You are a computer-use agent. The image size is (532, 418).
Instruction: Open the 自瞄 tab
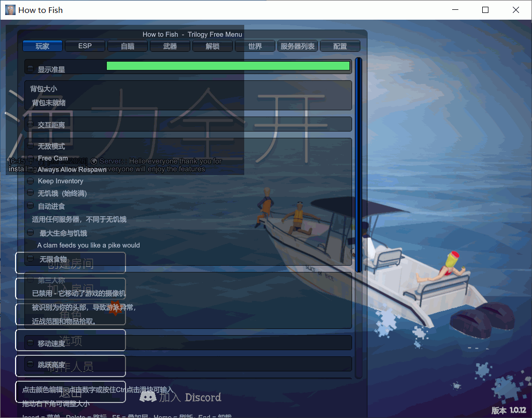pyautogui.click(x=128, y=46)
